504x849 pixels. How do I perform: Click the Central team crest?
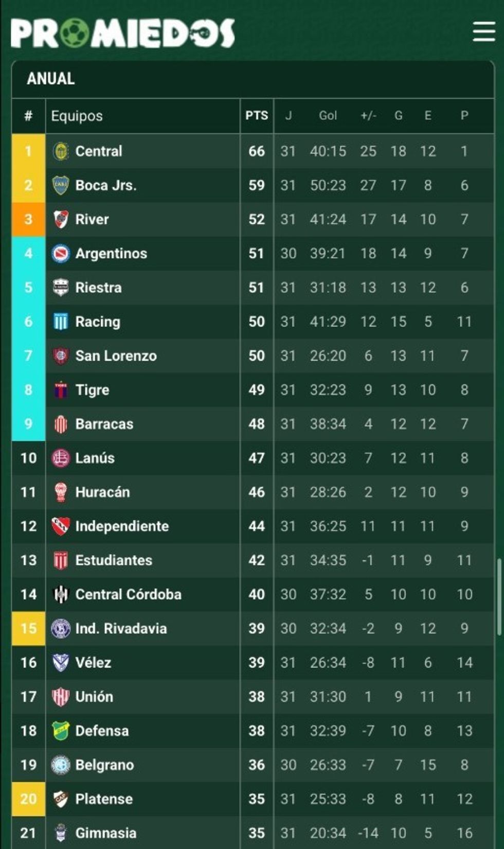click(61, 151)
